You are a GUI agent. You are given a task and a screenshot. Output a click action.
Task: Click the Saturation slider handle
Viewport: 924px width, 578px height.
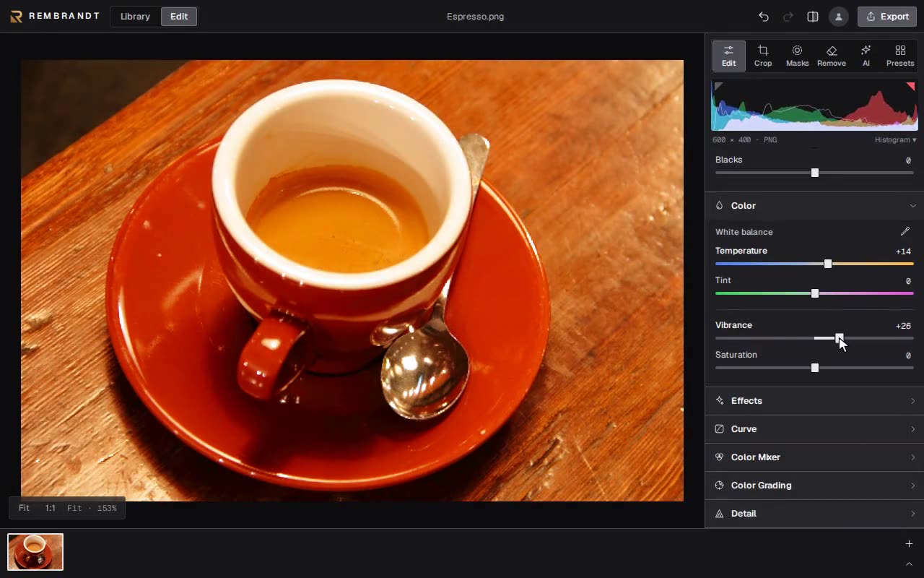(815, 368)
